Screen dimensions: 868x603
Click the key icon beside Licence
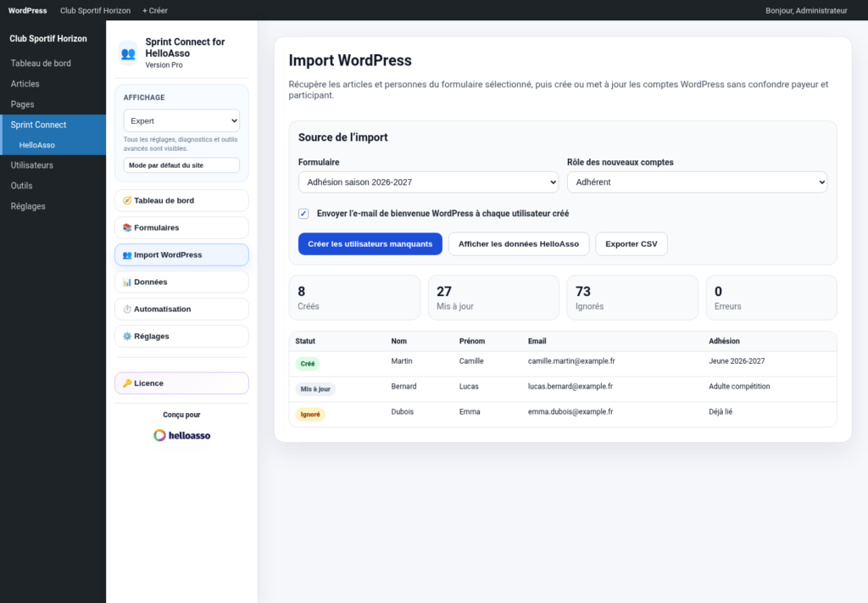point(127,383)
